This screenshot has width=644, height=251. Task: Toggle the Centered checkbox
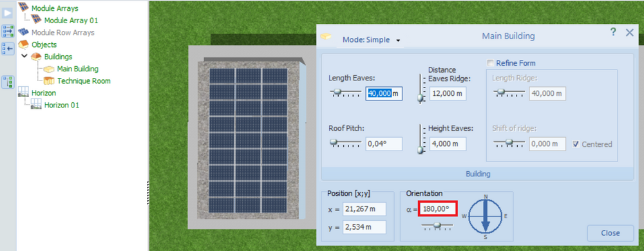tap(576, 144)
